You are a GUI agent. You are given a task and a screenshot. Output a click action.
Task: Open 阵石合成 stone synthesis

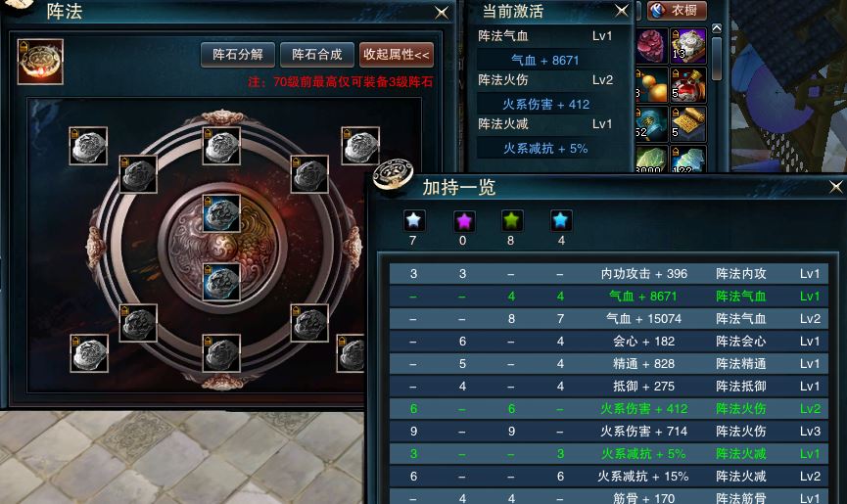(317, 55)
